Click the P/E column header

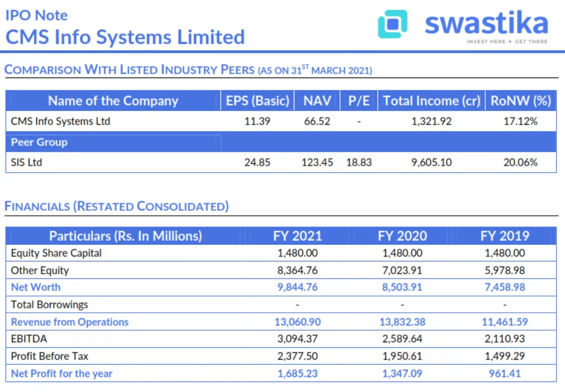358,100
